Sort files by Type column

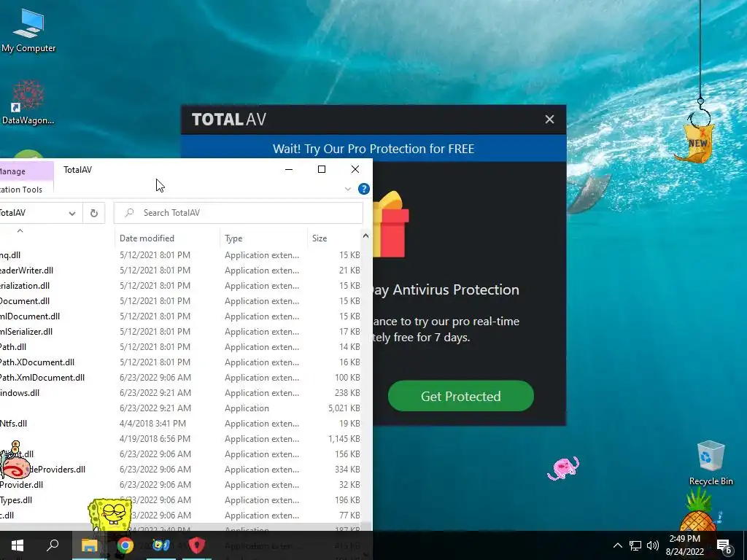(x=263, y=238)
